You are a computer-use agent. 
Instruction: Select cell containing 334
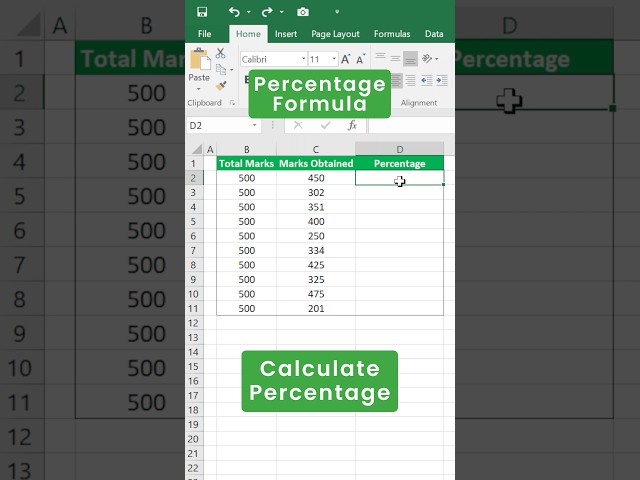tap(316, 251)
